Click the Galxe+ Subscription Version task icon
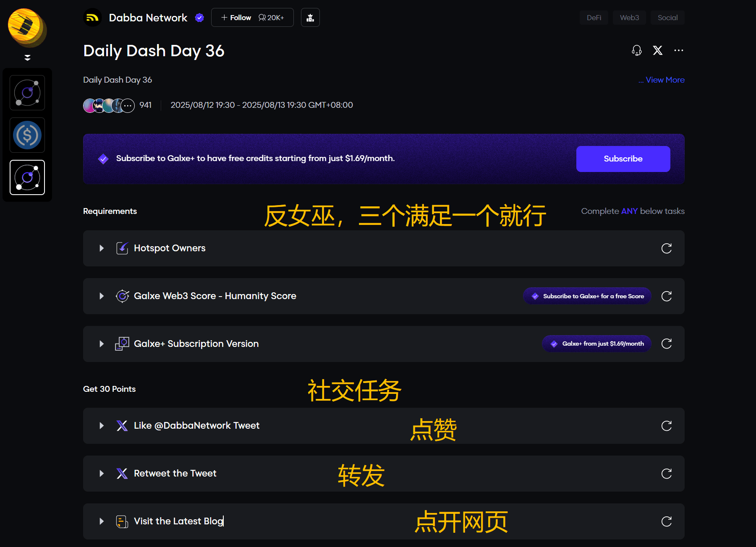The width and height of the screenshot is (756, 547). click(122, 344)
